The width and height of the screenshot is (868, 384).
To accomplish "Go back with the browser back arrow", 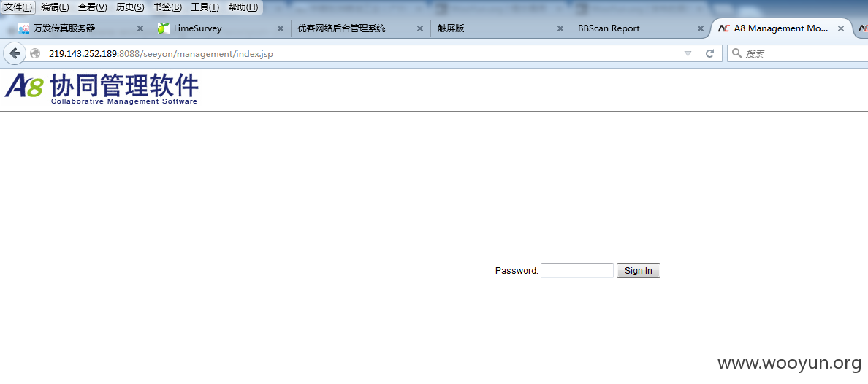I will point(15,53).
